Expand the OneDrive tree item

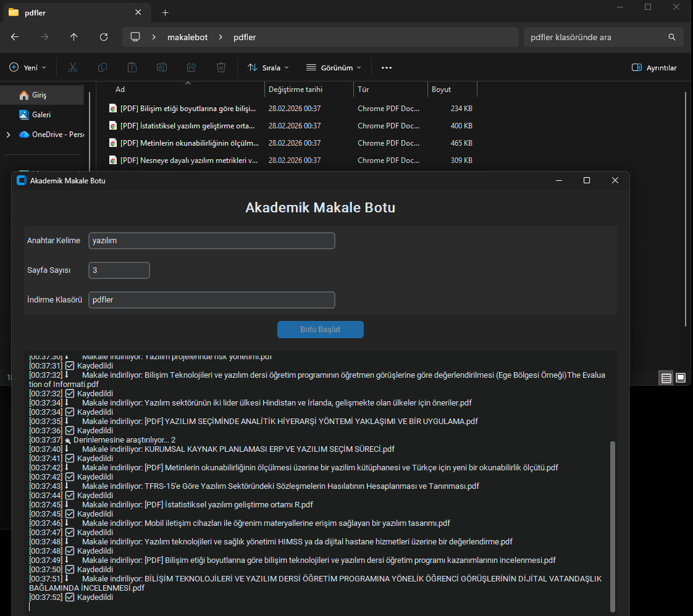click(x=8, y=135)
